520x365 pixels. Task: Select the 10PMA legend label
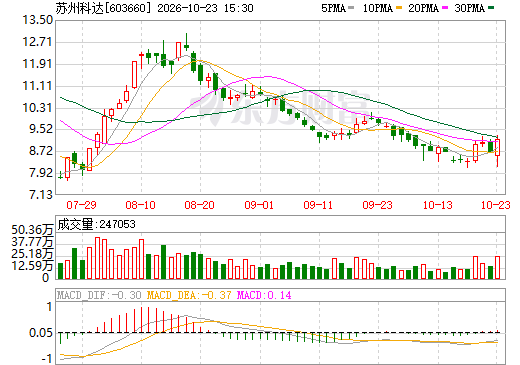tap(378, 8)
